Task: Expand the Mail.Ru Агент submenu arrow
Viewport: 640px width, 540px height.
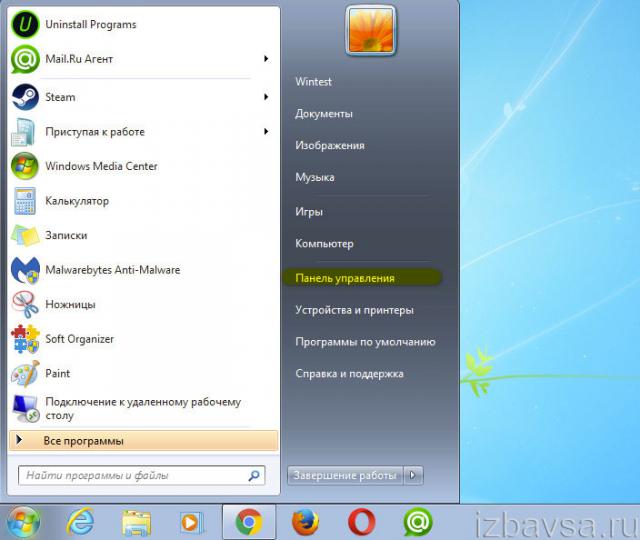Action: tap(266, 59)
